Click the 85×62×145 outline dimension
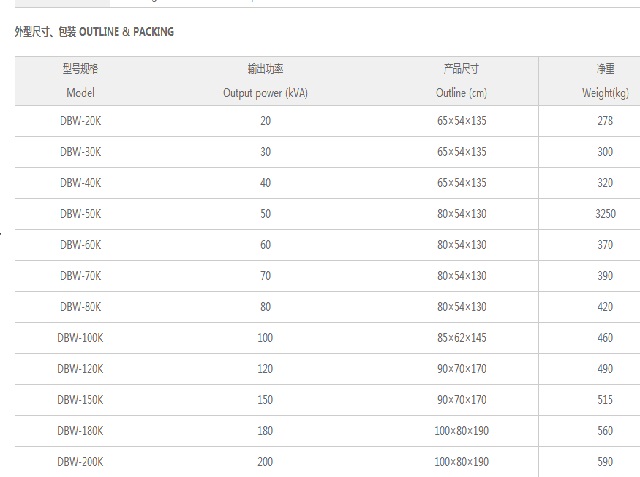Viewport: 640px width, 477px height. coord(462,338)
